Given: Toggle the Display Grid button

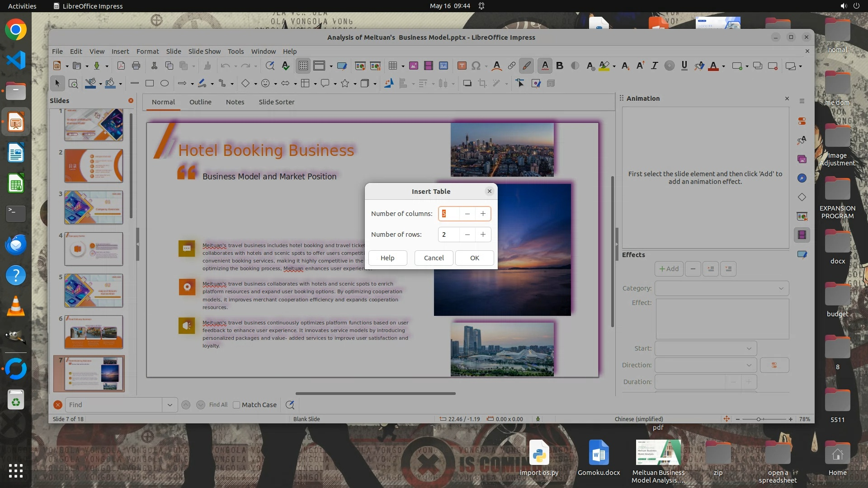Looking at the screenshot, I should 303,66.
